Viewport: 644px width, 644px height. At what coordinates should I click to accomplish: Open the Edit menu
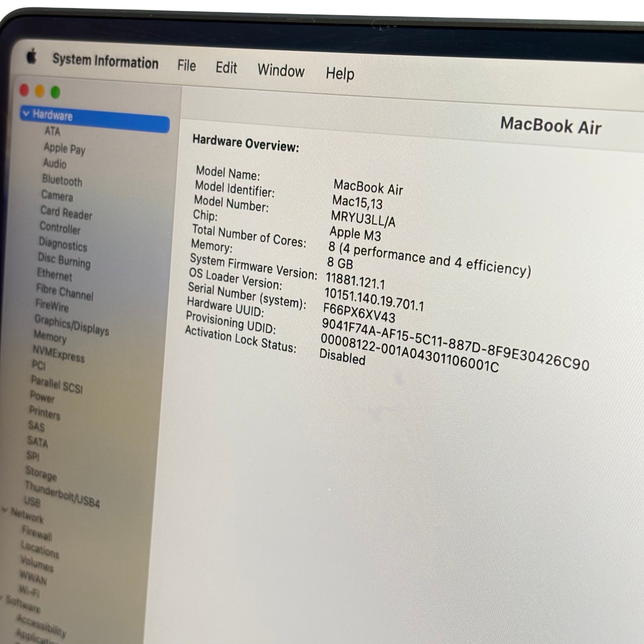(226, 68)
